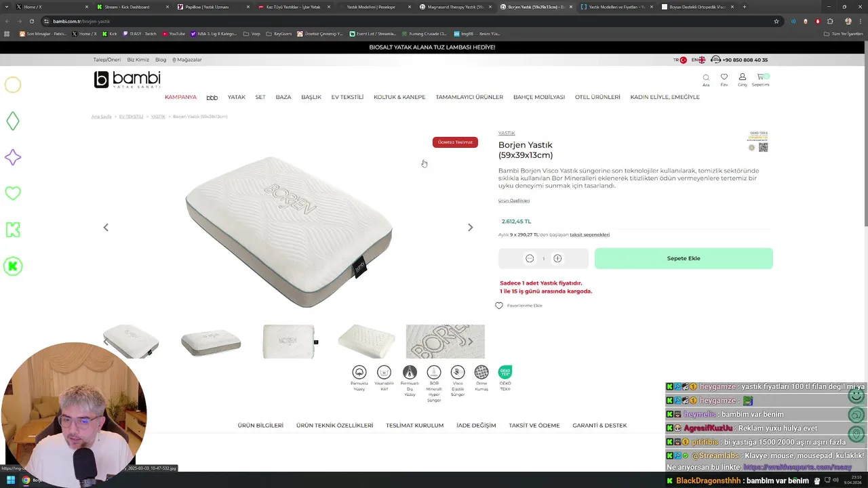Open the KAMPANYA menu
Viewport: 868px width, 488px height.
pos(180,97)
